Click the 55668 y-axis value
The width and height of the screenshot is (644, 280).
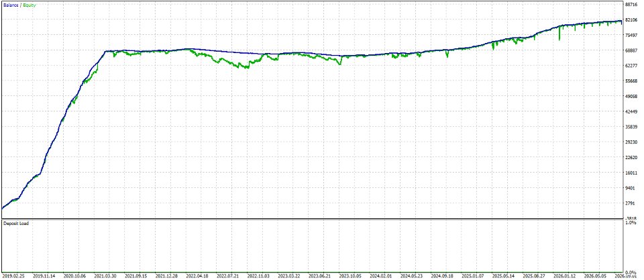tap(631, 81)
